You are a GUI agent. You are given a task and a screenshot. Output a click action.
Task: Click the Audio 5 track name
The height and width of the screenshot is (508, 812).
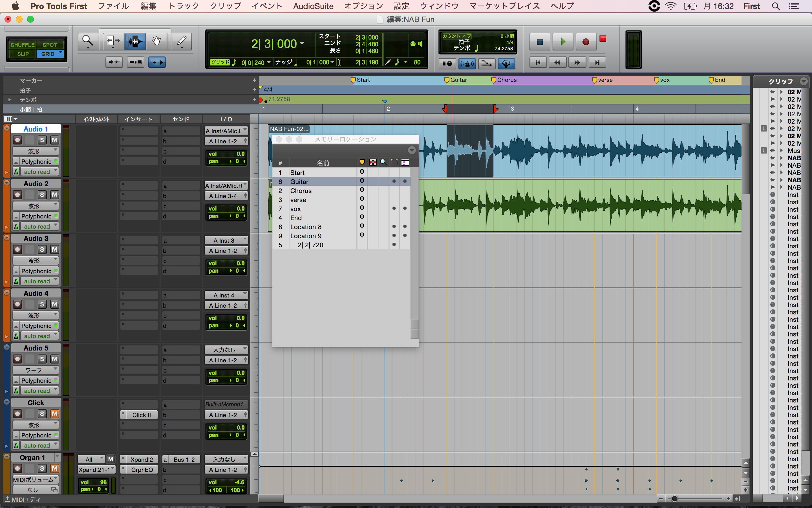click(36, 348)
